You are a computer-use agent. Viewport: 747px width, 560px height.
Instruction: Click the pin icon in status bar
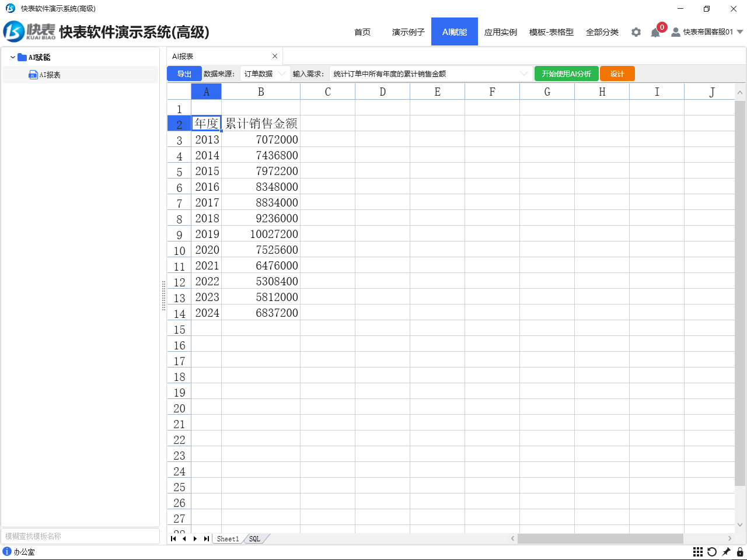[726, 552]
